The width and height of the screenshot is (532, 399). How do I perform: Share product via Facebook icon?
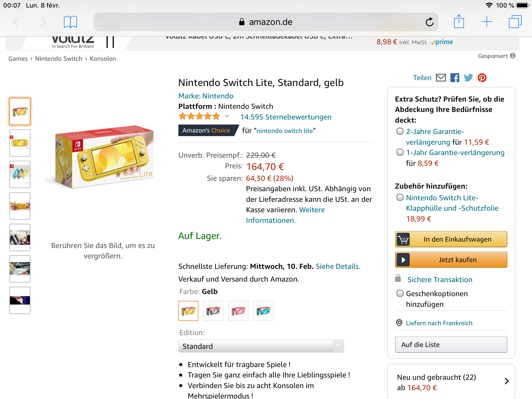[x=455, y=78]
